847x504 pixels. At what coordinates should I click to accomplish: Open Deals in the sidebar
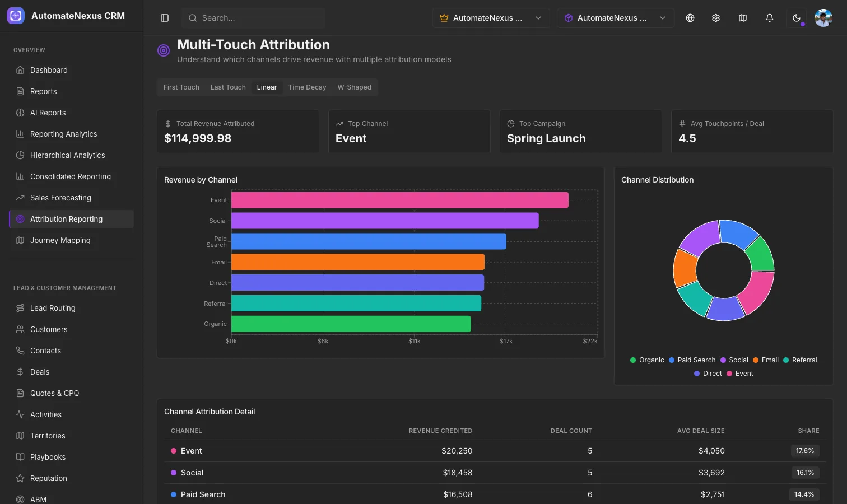click(72, 372)
